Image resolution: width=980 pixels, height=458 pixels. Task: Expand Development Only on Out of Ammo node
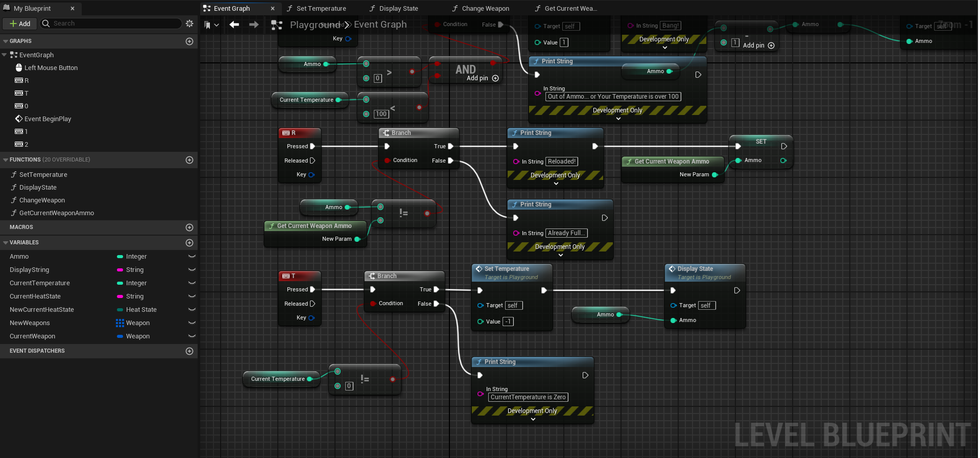(618, 119)
